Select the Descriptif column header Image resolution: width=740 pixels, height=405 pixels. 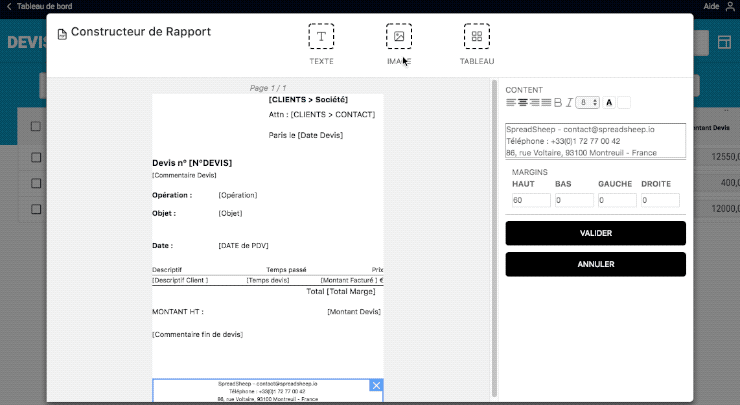tap(167, 270)
